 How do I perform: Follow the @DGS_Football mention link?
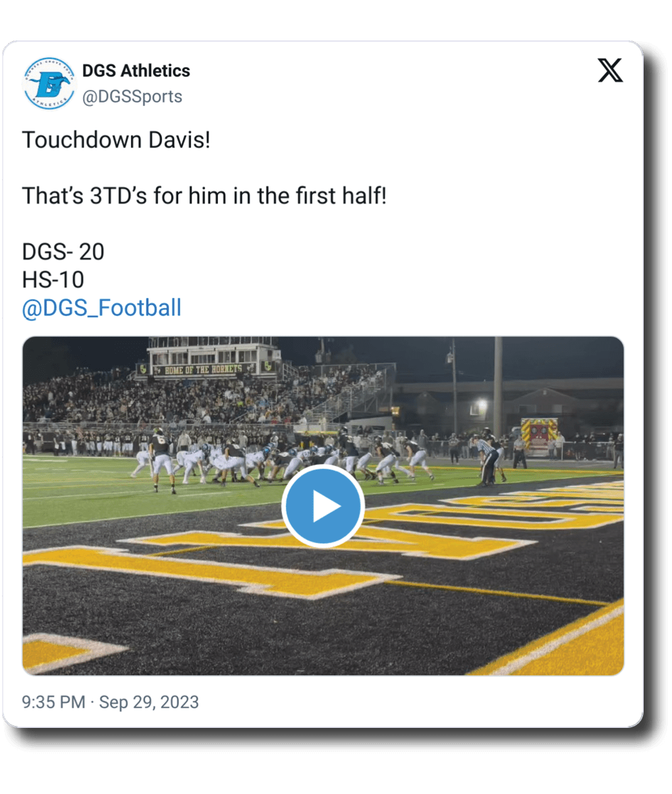point(101,308)
